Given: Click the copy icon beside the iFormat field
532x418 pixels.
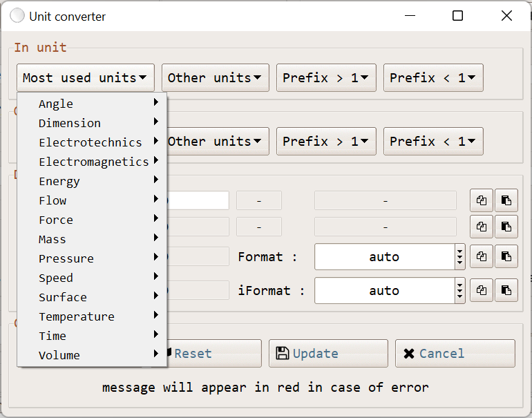Looking at the screenshot, I should point(482,290).
